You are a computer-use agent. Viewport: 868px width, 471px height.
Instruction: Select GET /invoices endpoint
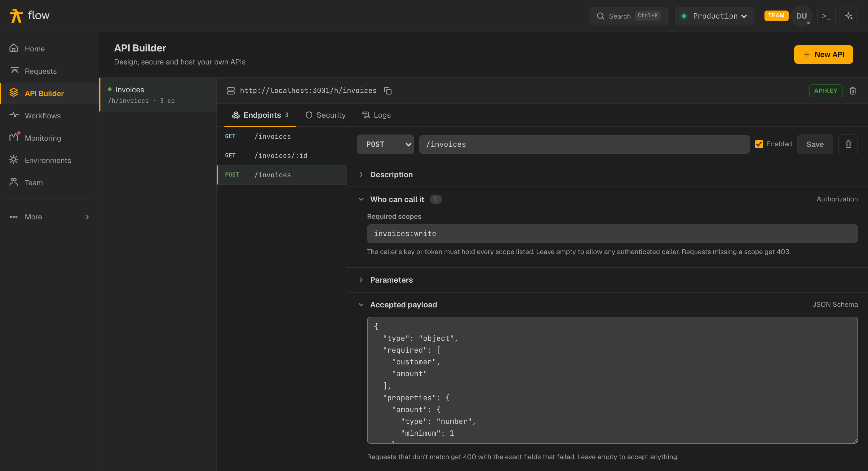click(x=282, y=136)
